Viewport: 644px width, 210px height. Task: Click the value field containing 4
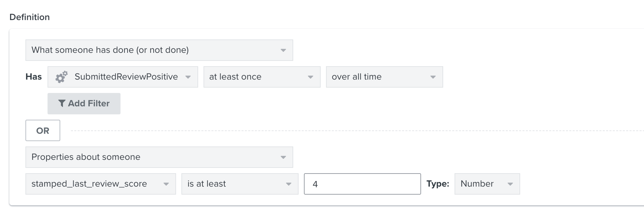[x=362, y=184]
